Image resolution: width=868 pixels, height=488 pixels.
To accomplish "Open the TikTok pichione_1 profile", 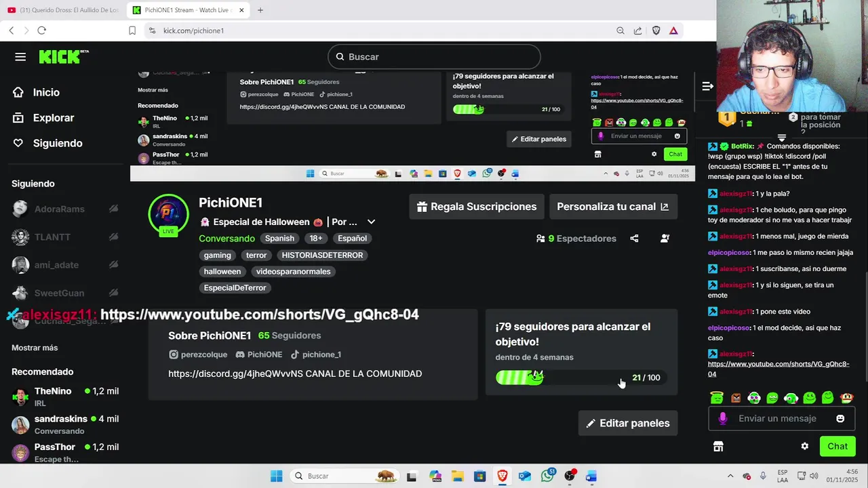I will (x=315, y=354).
